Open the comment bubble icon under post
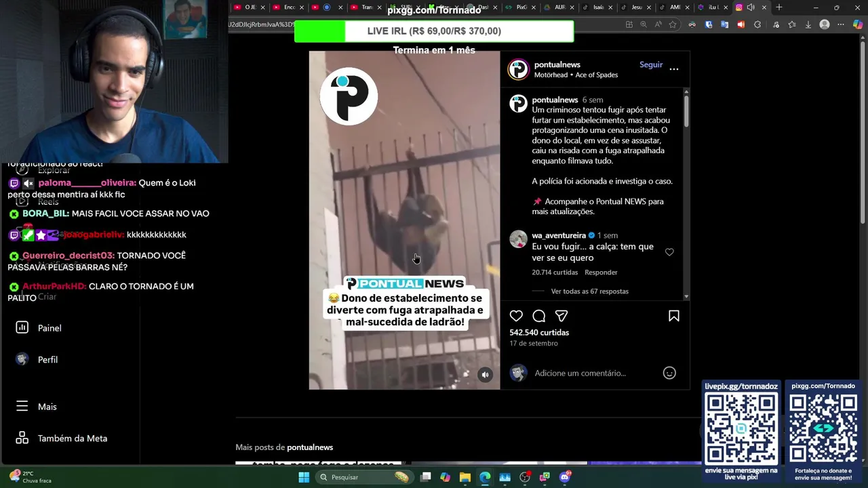The width and height of the screenshot is (868, 488). coord(539,316)
